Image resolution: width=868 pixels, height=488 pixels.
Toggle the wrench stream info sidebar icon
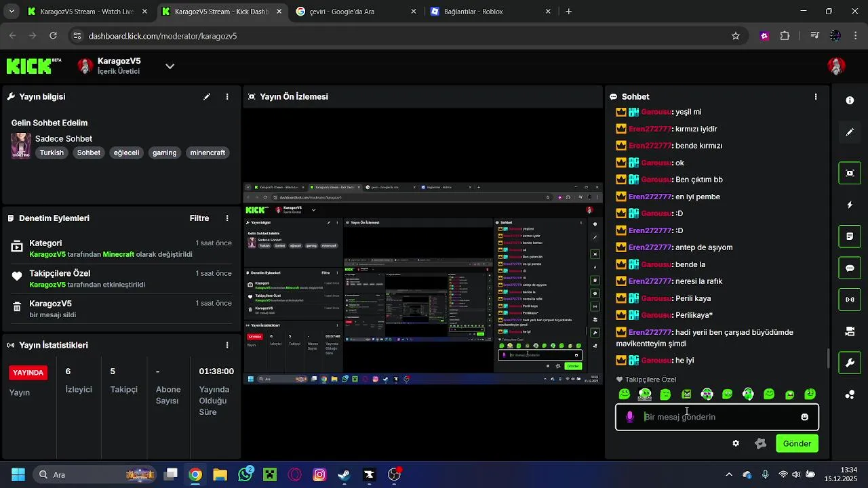click(850, 363)
